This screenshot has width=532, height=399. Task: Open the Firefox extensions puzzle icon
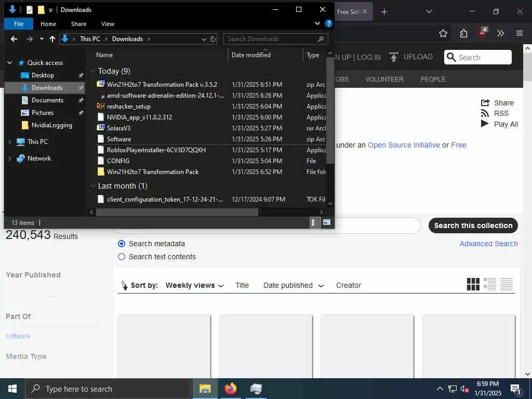463,33
